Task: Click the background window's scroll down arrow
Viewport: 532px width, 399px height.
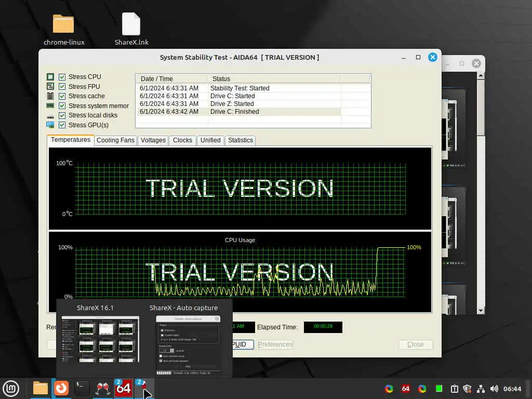Action: click(481, 310)
